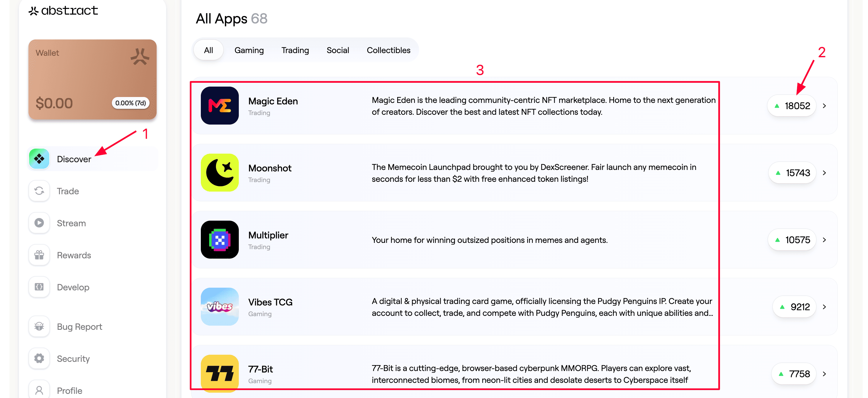Screen dimensions: 868x398
Task: Open the Moonshot app name link
Action: [270, 168]
